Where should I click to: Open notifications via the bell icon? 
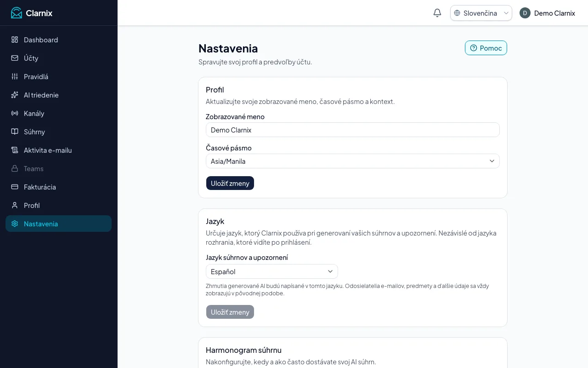pos(437,13)
